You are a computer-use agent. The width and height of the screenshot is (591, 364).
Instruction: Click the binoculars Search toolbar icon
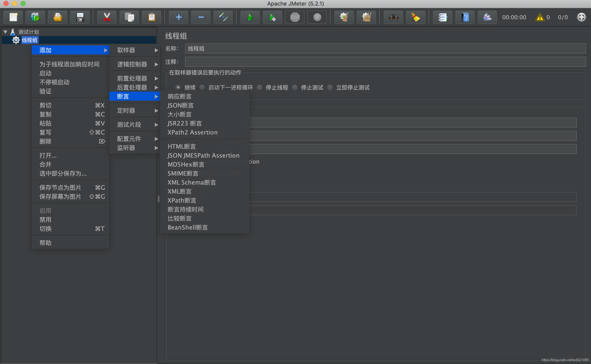point(393,17)
